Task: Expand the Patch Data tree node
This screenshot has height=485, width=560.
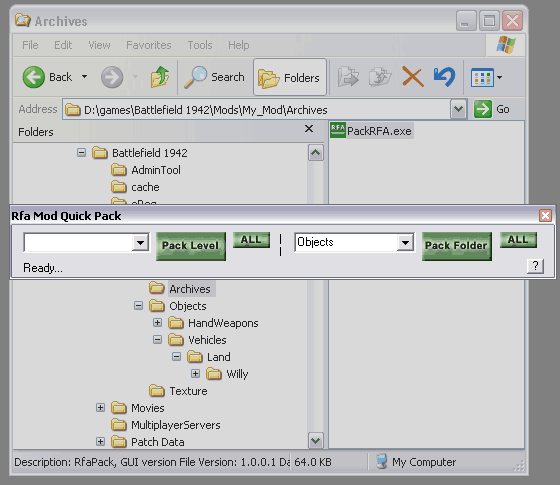Action: 100,442
